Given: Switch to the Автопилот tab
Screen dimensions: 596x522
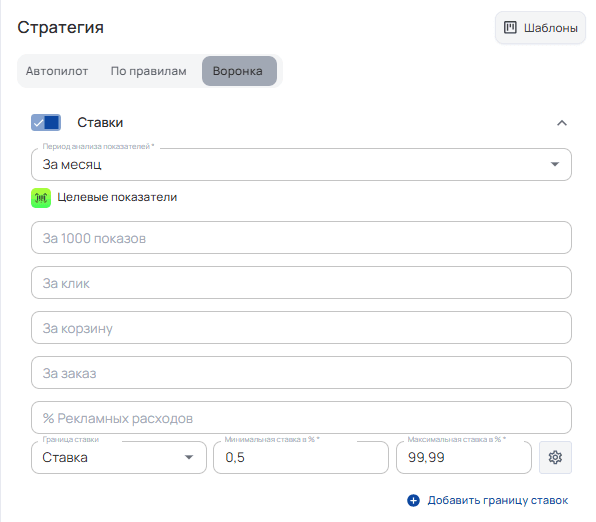Looking at the screenshot, I should (x=57, y=71).
